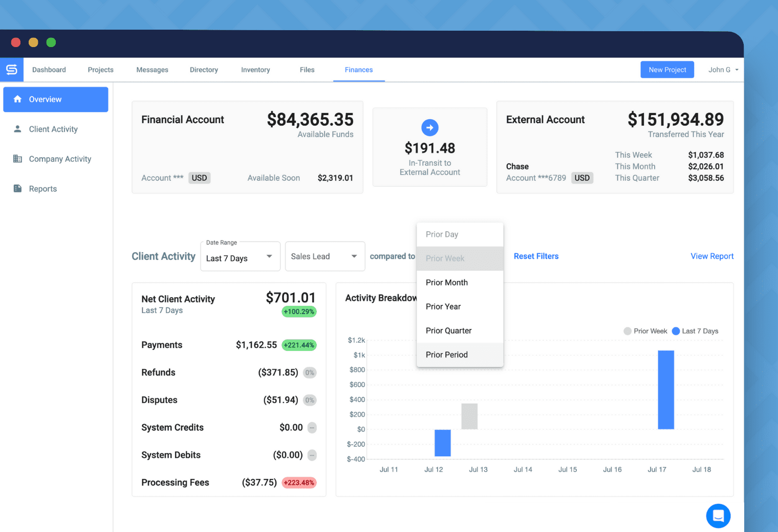The height and width of the screenshot is (532, 778).
Task: Toggle the Last 7 Days series in the chart legend
Action: 695,331
